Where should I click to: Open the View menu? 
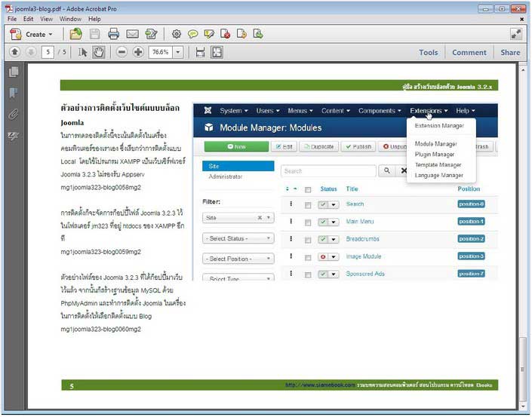47,19
